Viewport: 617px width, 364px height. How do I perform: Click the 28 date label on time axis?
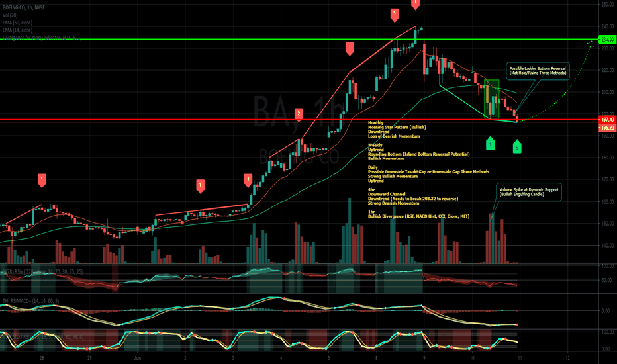42,358
